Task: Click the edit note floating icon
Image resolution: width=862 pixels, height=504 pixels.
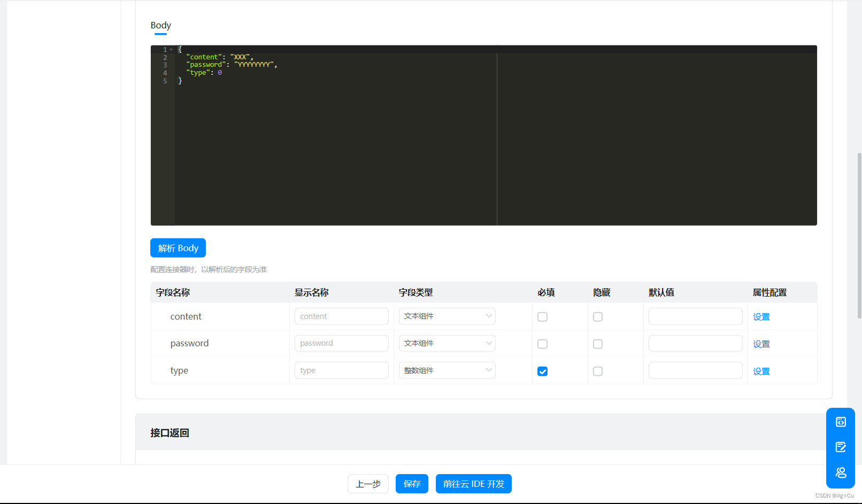Action: (841, 447)
